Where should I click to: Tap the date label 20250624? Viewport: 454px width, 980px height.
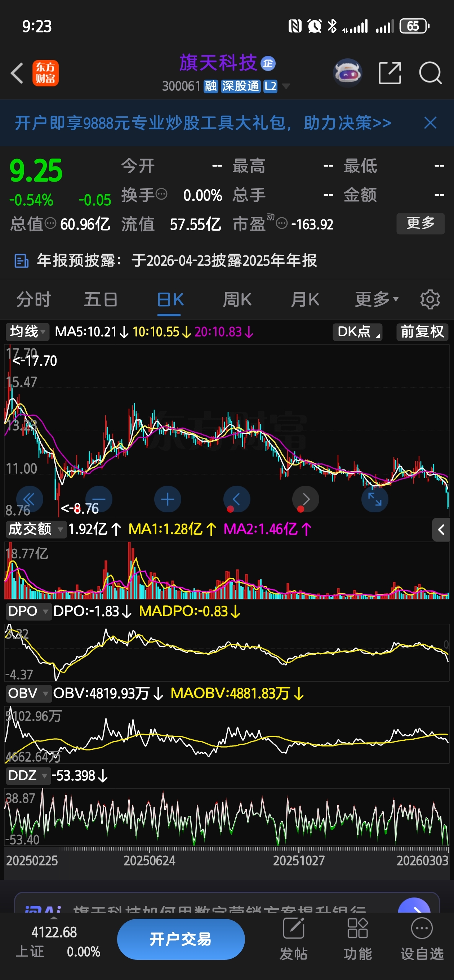149,860
